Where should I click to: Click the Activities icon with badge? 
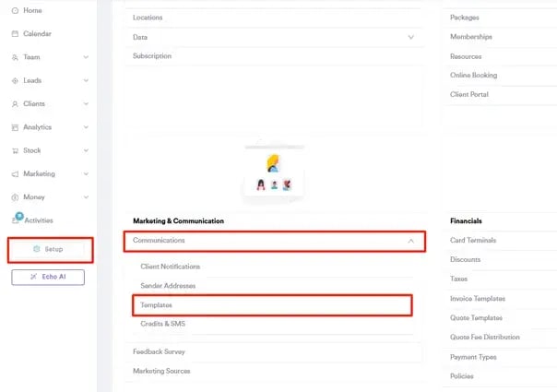(16, 220)
